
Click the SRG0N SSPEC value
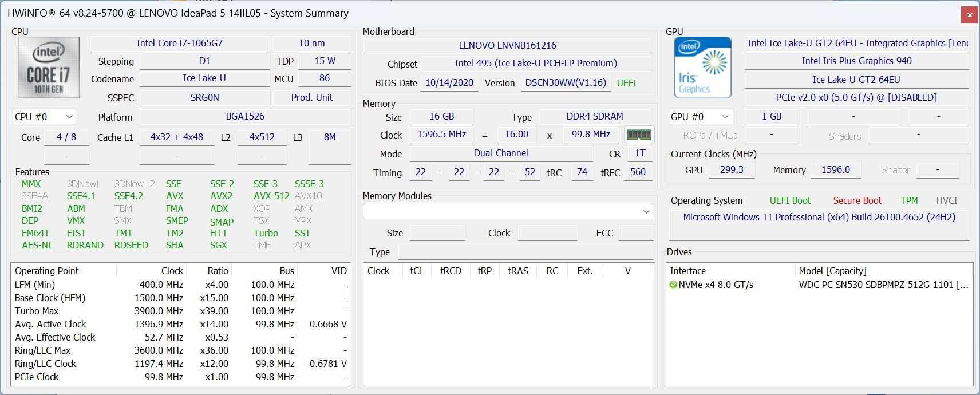(204, 97)
